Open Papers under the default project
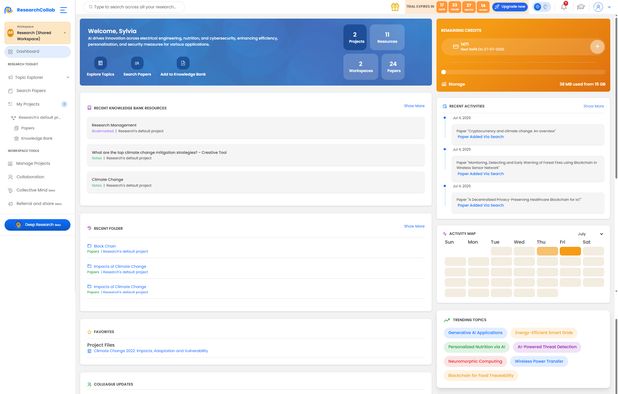618x394 pixels. (x=24, y=128)
